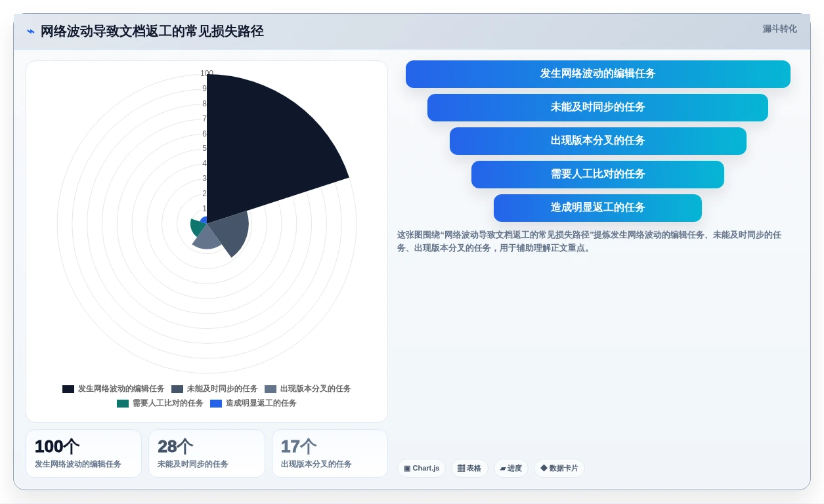Viewport: 824px width, 504px height.
Task: Select funnel bar 未能及时同步的任务
Action: click(x=597, y=108)
